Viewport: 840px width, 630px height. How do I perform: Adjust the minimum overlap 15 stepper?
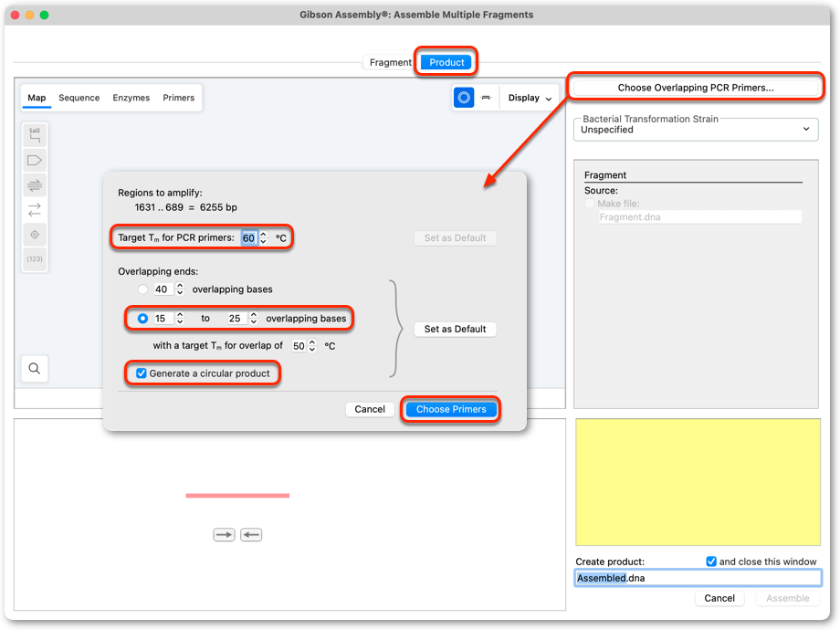pos(180,319)
